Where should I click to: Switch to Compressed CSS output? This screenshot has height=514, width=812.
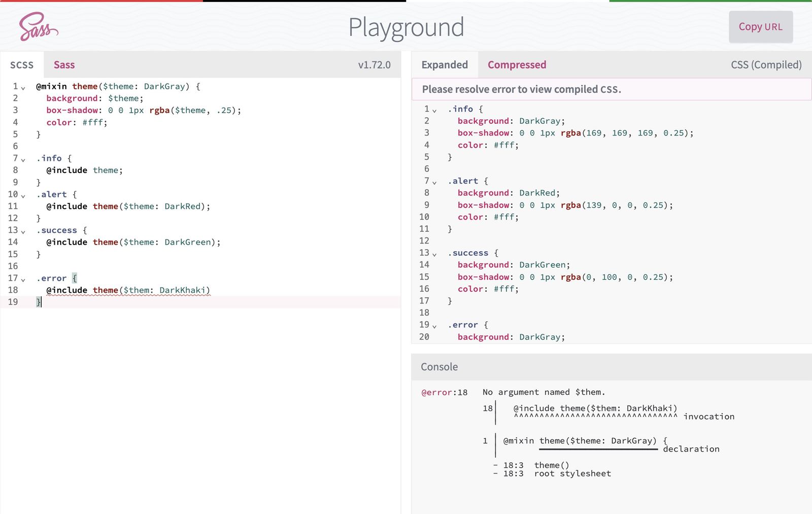click(517, 65)
